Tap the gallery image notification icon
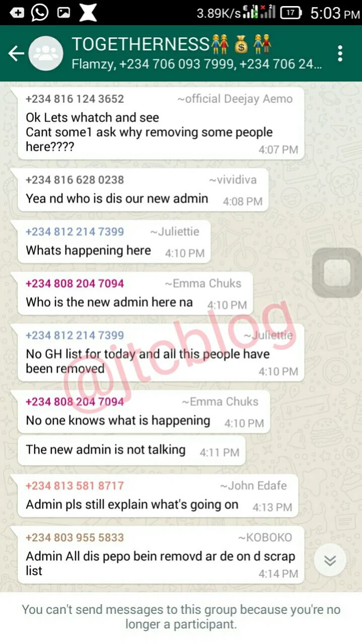Image resolution: width=362 pixels, height=644 pixels. [63, 13]
